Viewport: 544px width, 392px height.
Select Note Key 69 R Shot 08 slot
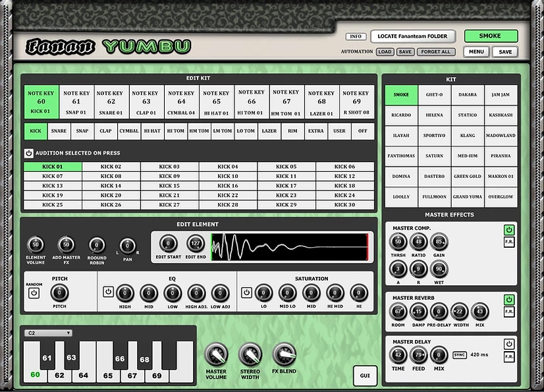click(357, 102)
